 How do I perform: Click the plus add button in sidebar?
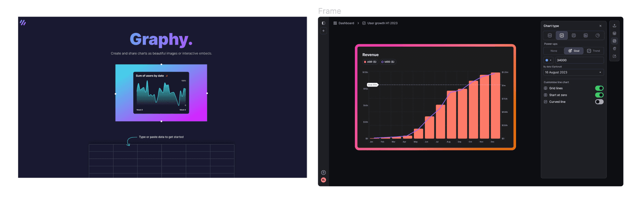(323, 31)
